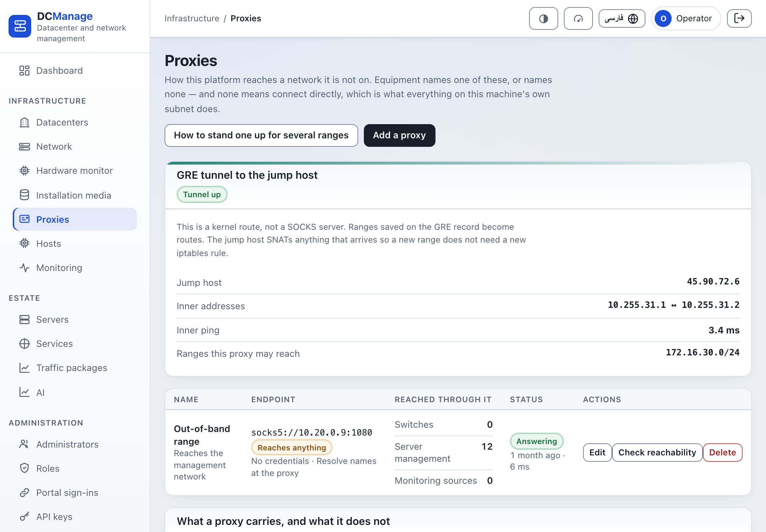This screenshot has height=532, width=766.
Task: Toggle the dark/light theme button
Action: click(543, 18)
